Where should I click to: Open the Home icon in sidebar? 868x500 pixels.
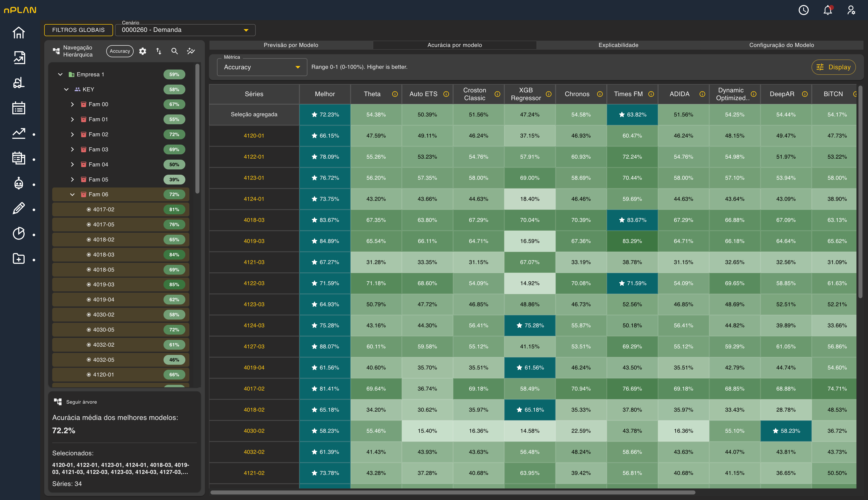(x=19, y=33)
